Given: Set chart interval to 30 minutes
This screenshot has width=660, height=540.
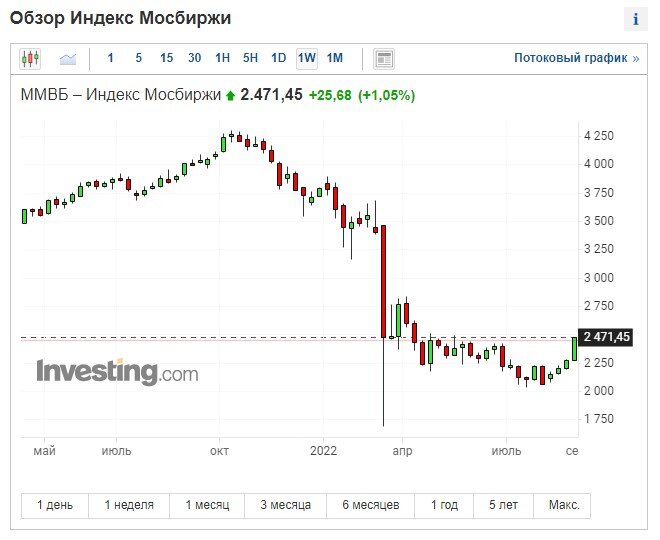Looking at the screenshot, I should 194,58.
